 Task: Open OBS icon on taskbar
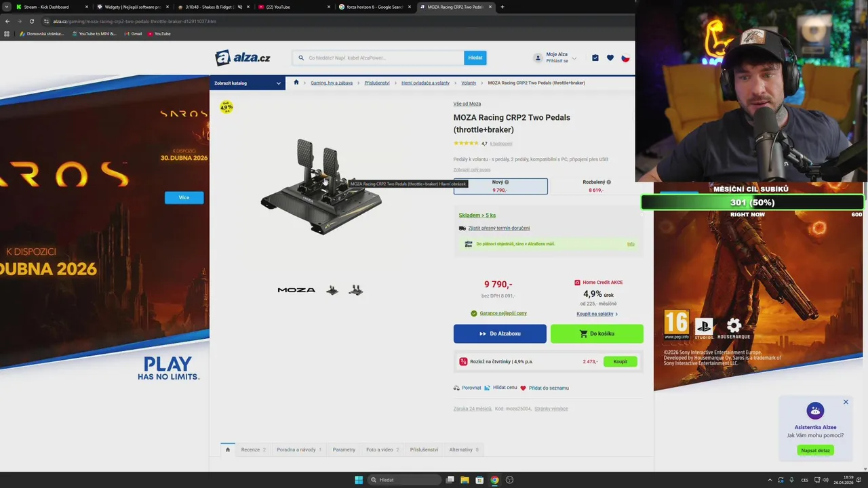pyautogui.click(x=509, y=480)
